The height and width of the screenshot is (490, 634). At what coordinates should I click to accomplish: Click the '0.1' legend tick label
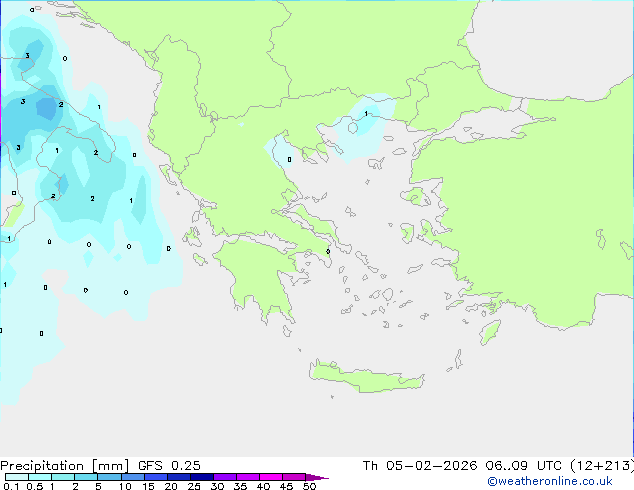tap(11, 486)
